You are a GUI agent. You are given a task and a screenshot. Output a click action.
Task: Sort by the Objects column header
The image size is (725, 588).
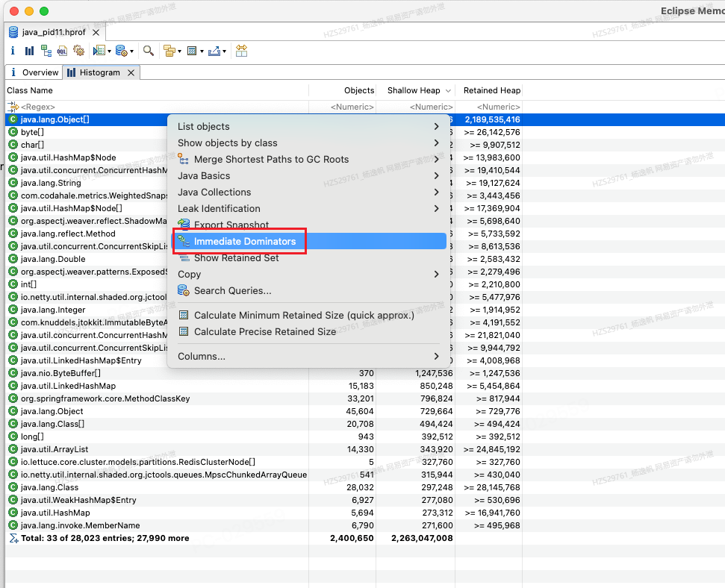(x=342, y=90)
